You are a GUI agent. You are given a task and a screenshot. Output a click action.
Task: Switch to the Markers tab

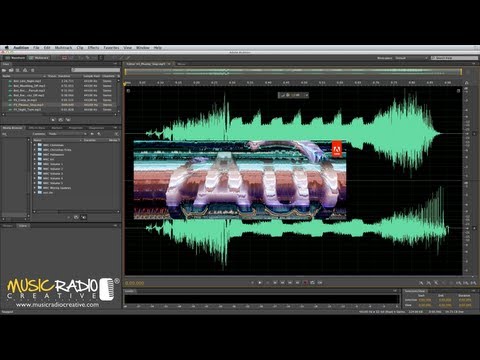click(57, 128)
